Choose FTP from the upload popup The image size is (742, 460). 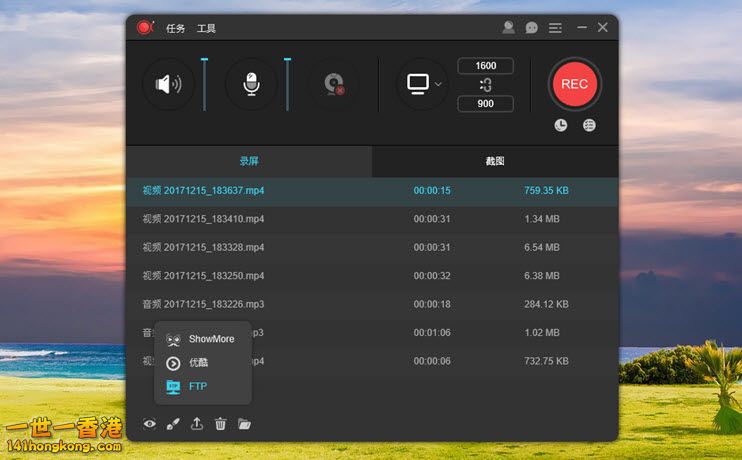point(197,386)
